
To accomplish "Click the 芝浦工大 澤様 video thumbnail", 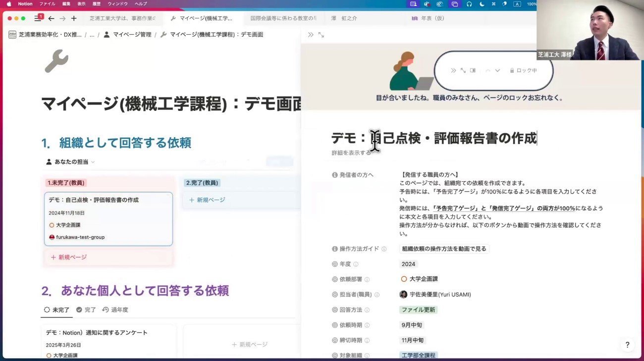I will [590, 30].
